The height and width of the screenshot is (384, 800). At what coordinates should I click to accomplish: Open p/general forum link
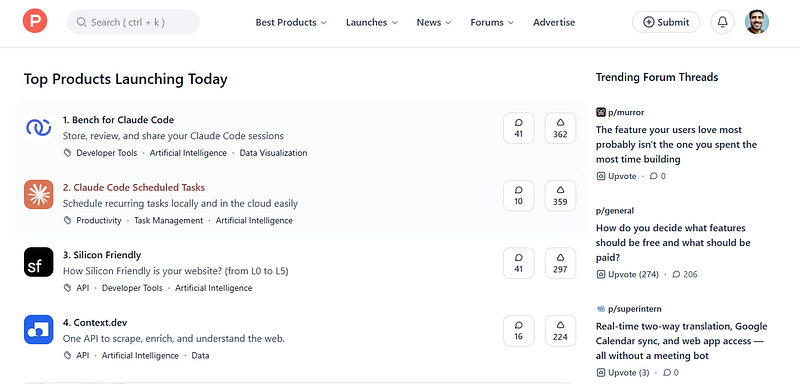pyautogui.click(x=615, y=211)
